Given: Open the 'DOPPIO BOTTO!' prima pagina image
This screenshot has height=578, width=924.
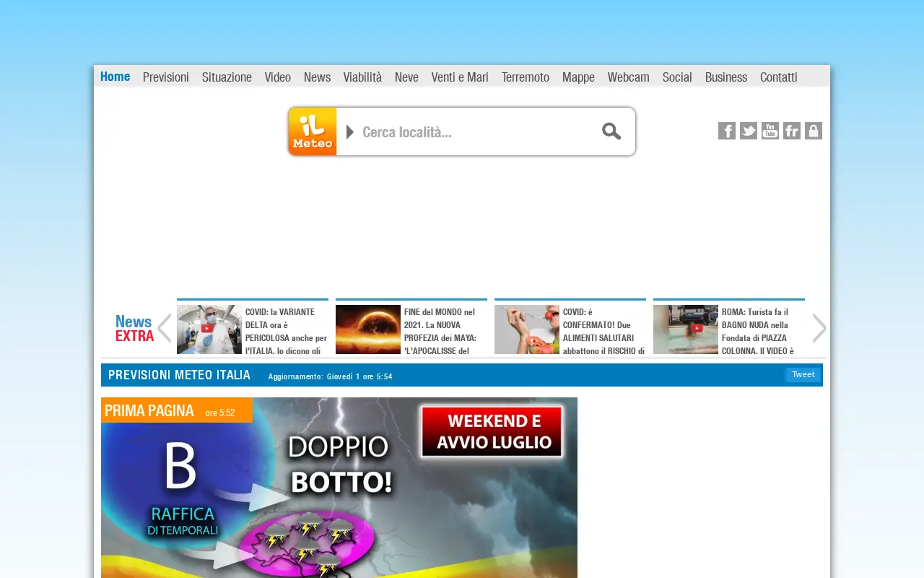Looking at the screenshot, I should tap(339, 488).
